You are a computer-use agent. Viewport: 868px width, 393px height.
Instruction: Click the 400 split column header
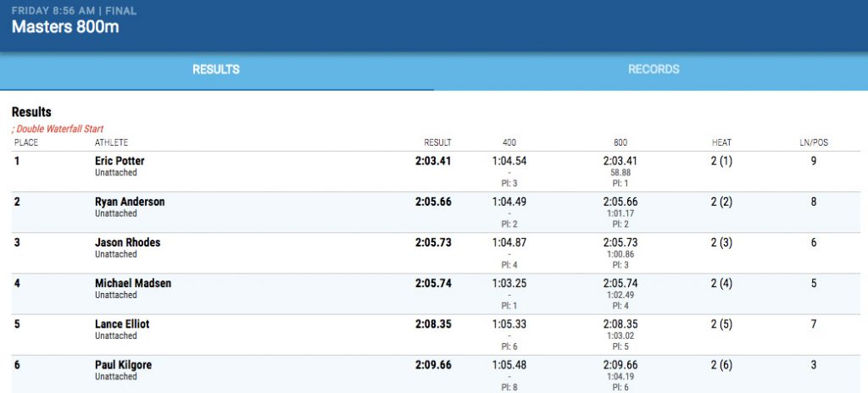click(x=509, y=143)
